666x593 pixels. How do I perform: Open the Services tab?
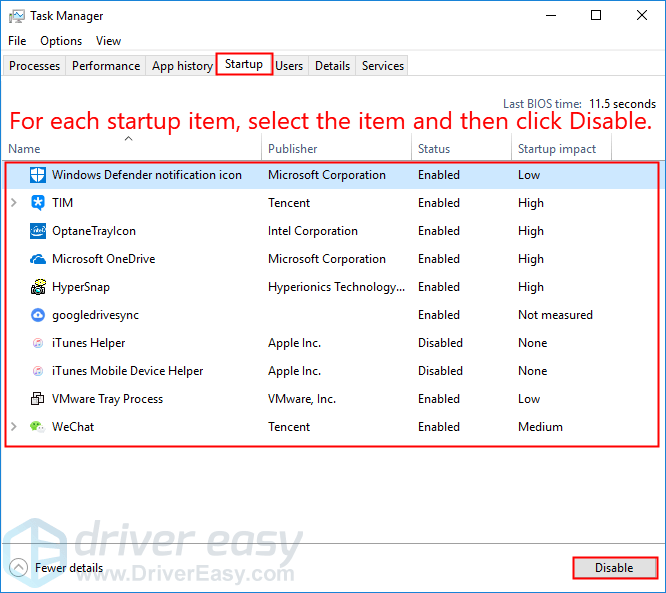click(383, 66)
